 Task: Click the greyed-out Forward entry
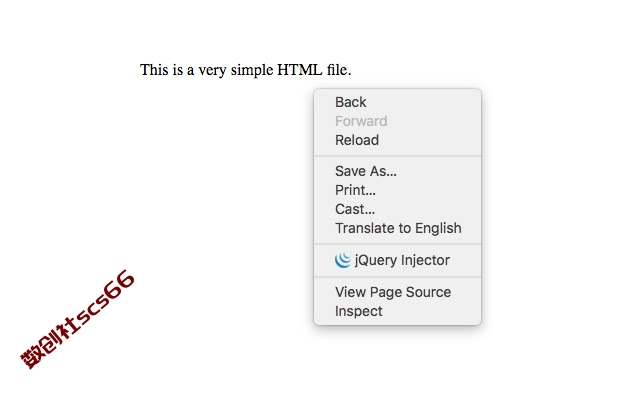397,121
